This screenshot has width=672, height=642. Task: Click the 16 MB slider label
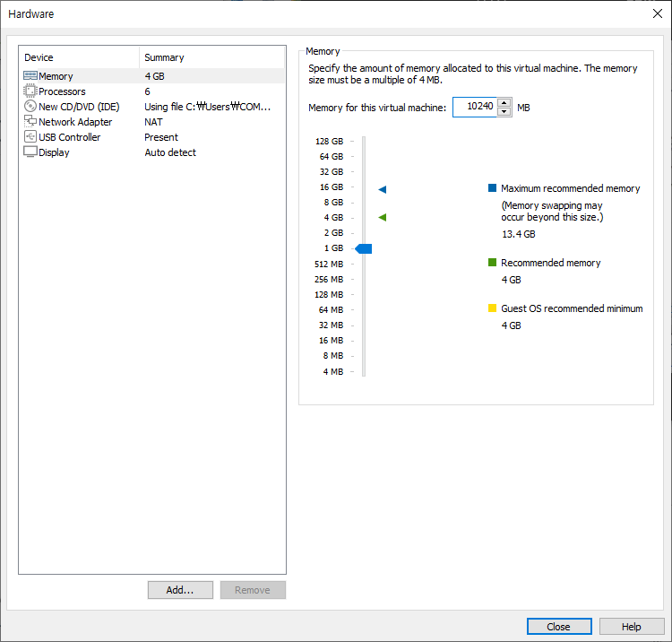pyautogui.click(x=332, y=340)
